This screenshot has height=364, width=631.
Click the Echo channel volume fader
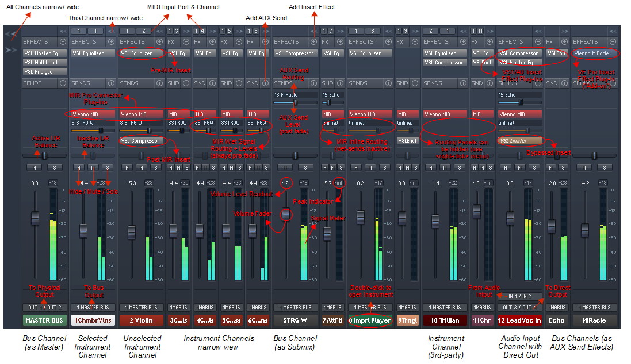pyautogui.click(x=551, y=226)
